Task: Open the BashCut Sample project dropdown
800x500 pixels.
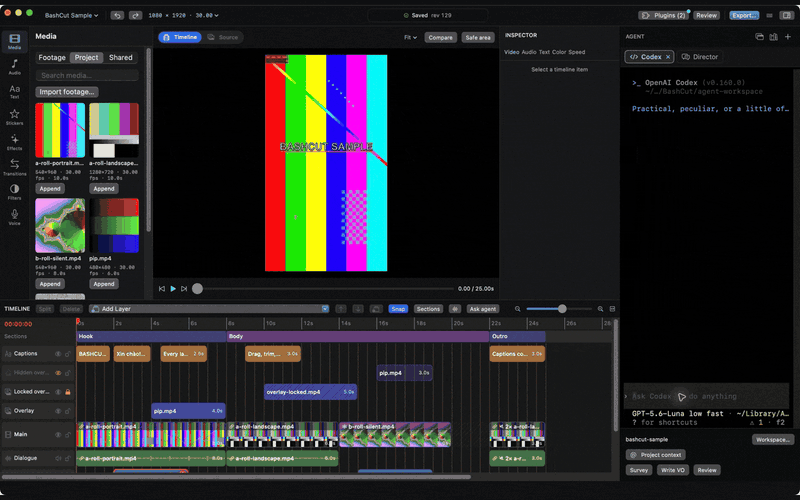Action: 71,15
